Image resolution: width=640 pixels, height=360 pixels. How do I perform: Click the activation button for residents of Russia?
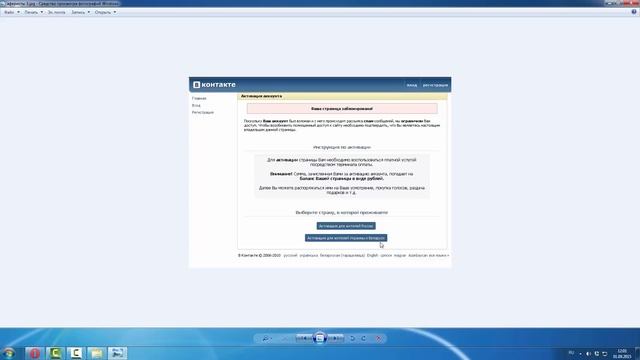[346, 226]
